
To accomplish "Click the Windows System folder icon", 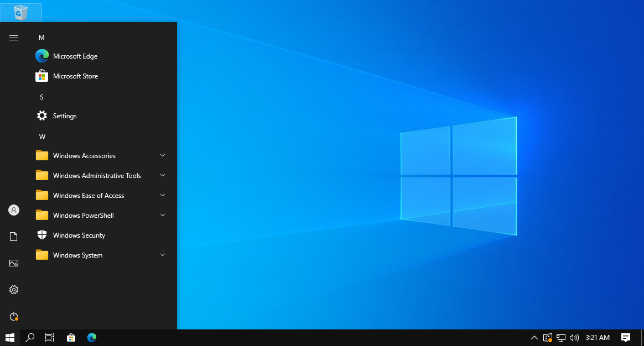I will [42, 255].
